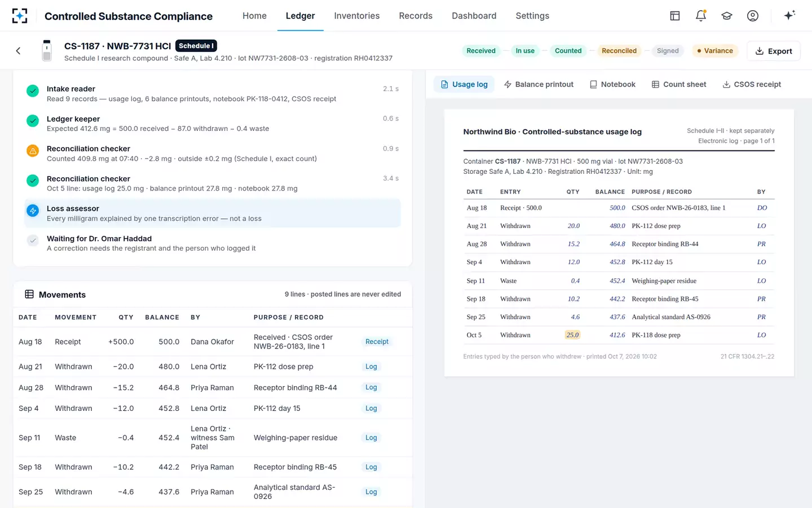The image size is (812, 508).
Task: Switch to the CSOS receipt tab
Action: coord(752,84)
